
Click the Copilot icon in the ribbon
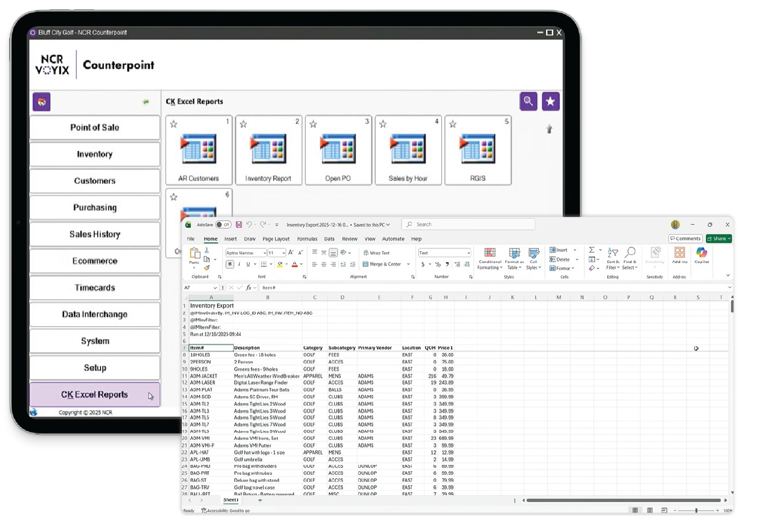click(702, 255)
